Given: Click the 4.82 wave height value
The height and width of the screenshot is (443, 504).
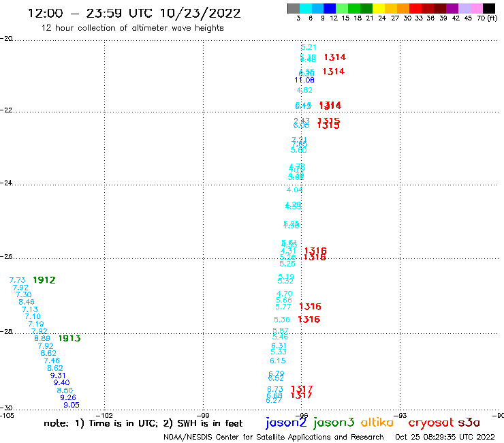Looking at the screenshot, I should tap(304, 90).
